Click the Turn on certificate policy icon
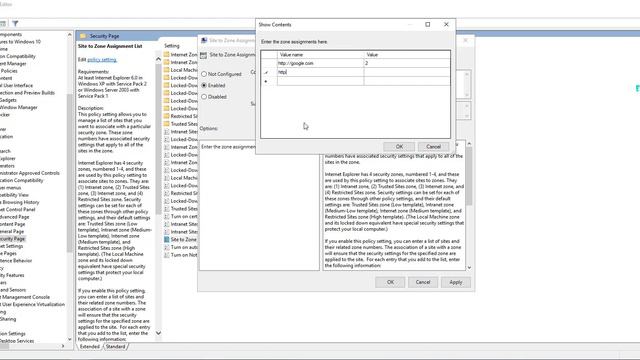The width and height of the screenshot is (640, 360). click(167, 216)
